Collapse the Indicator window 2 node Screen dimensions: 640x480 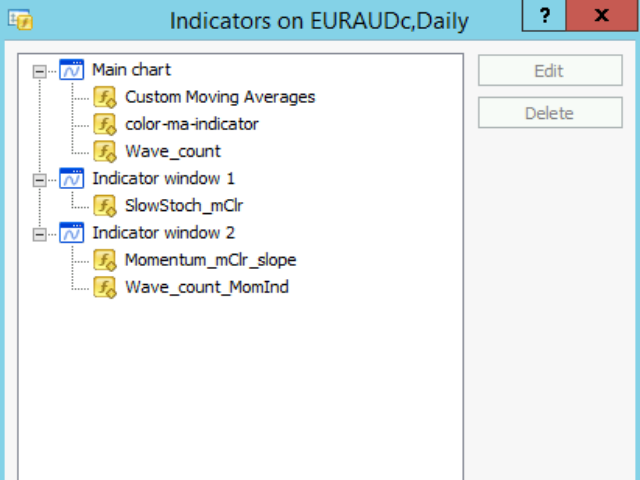pos(39,234)
